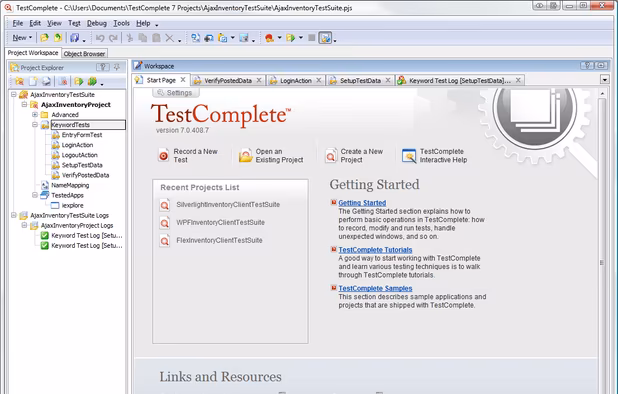Switch to the LoginAction tab
This screenshot has height=394, width=618.
point(296,80)
